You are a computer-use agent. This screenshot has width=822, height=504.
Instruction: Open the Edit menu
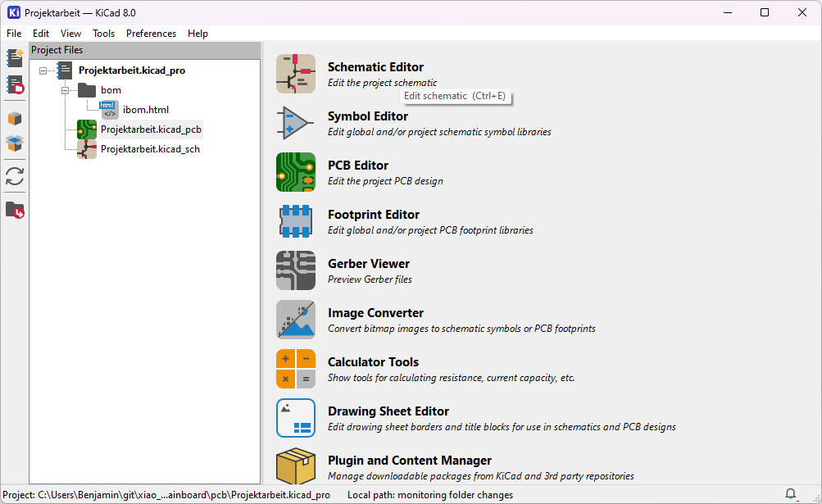[x=41, y=34]
